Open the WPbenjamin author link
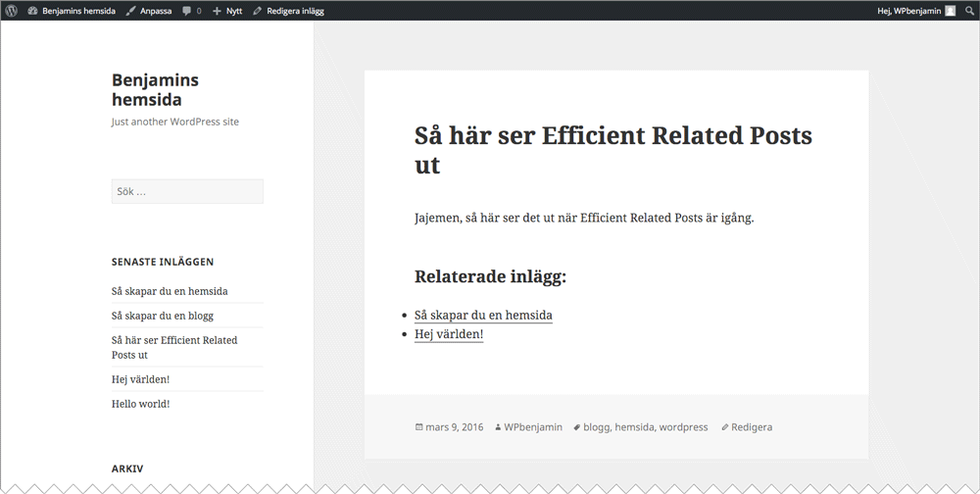 tap(533, 427)
